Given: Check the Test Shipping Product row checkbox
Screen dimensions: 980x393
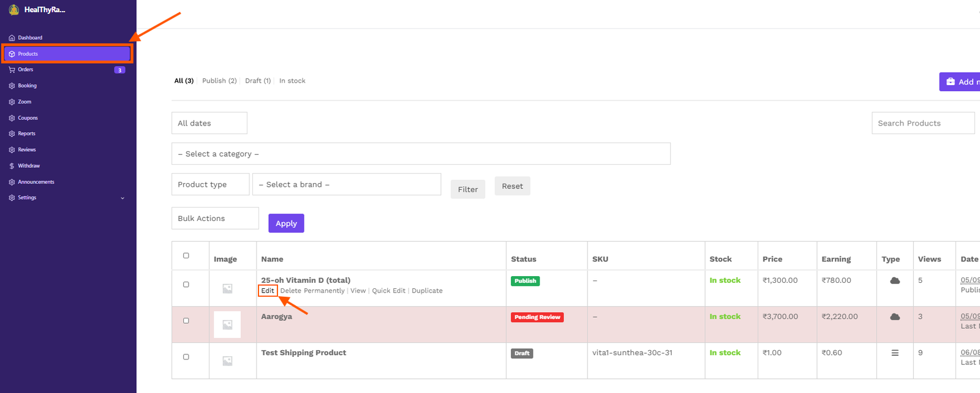Looking at the screenshot, I should pyautogui.click(x=186, y=357).
